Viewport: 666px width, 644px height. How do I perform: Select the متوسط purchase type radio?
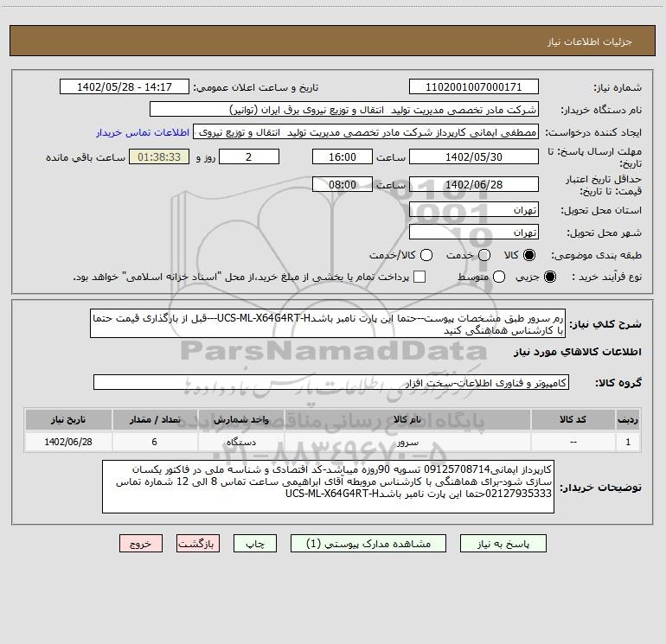(499, 277)
